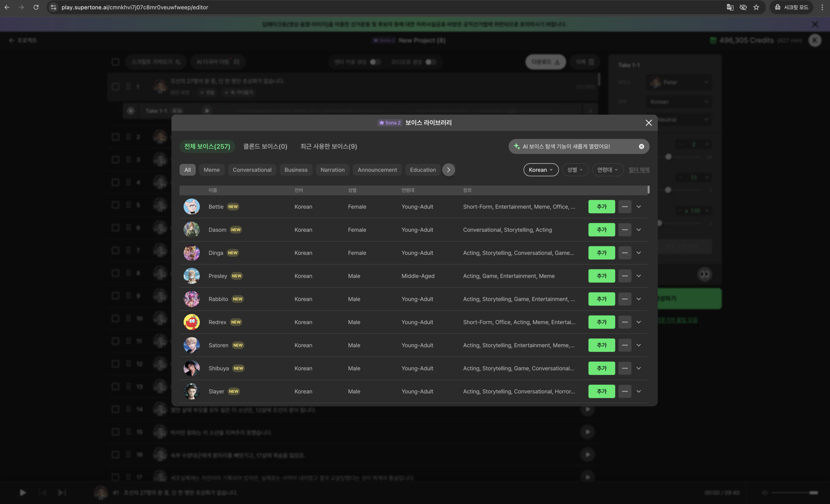Add Satoren voice with 추가 button

coord(601,345)
